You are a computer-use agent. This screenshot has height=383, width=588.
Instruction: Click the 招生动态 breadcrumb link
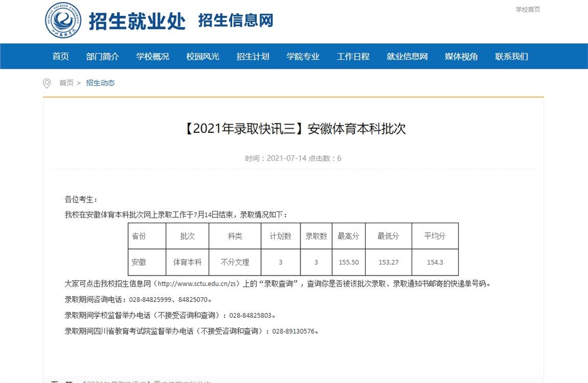(101, 83)
